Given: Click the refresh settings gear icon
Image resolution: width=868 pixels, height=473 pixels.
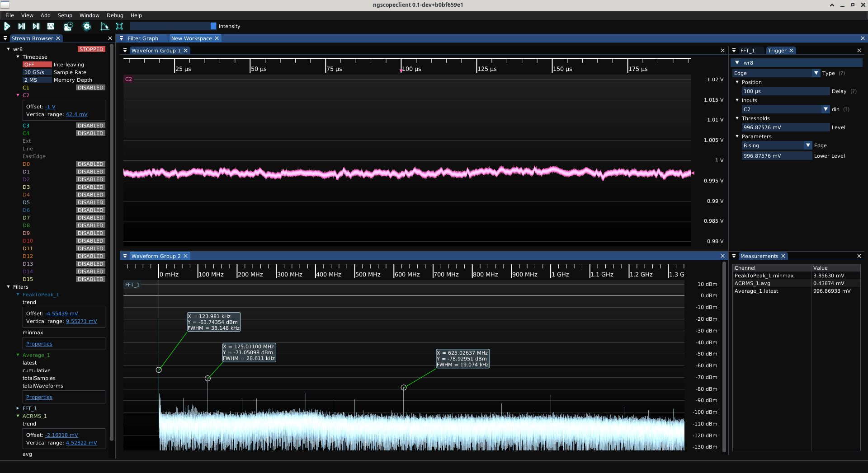Looking at the screenshot, I should [x=87, y=26].
